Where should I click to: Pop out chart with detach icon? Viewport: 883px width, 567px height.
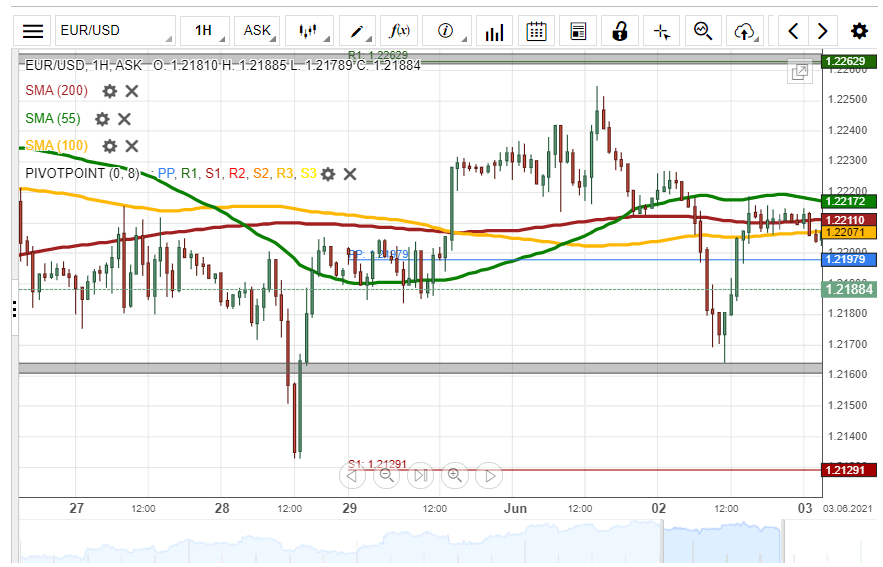pyautogui.click(x=800, y=72)
